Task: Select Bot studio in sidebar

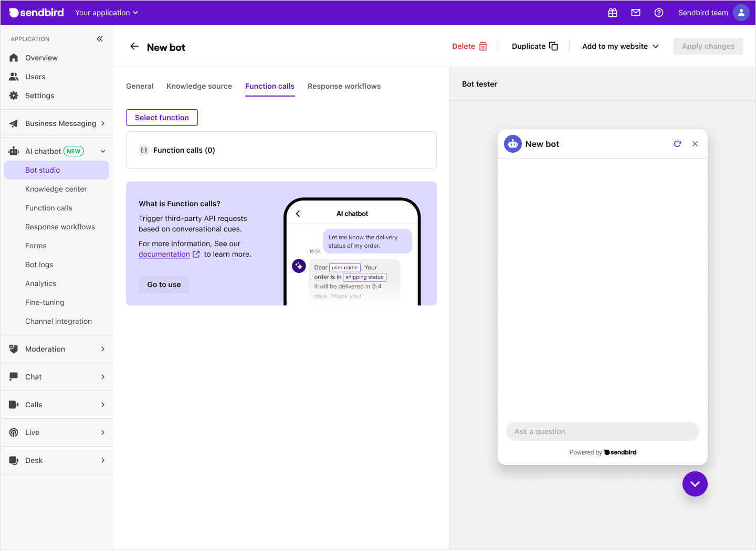Action: 57,170
